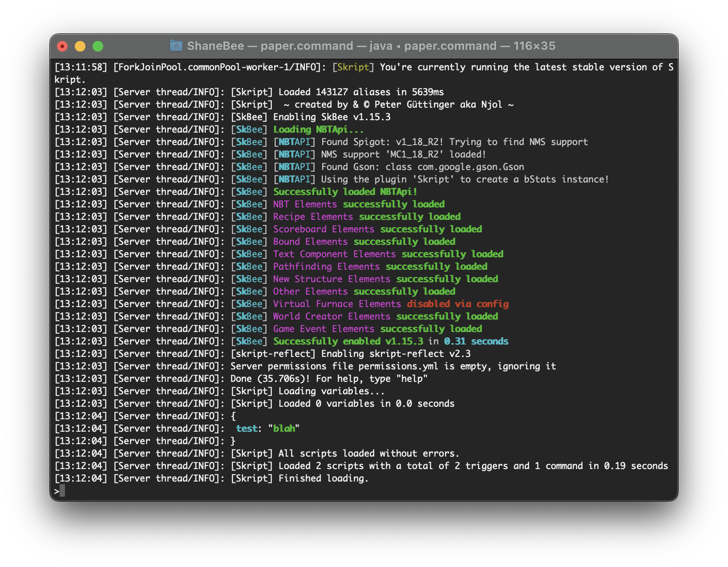The image size is (728, 567).
Task: Click the 'World Creator Elements' log text
Action: coord(332,316)
